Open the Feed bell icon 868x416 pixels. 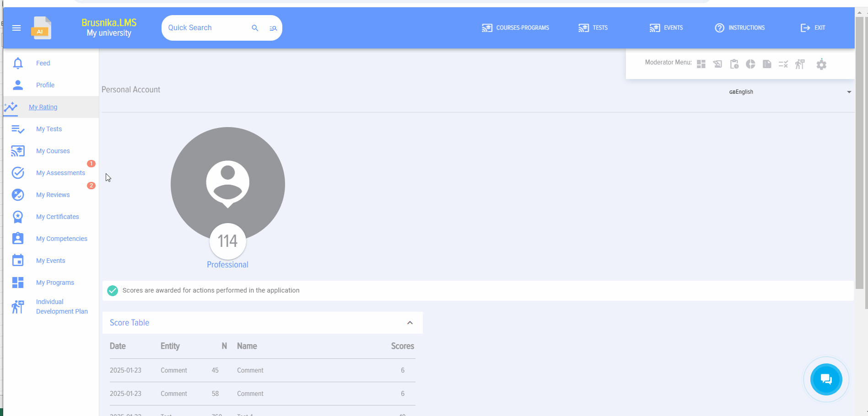pos(18,63)
